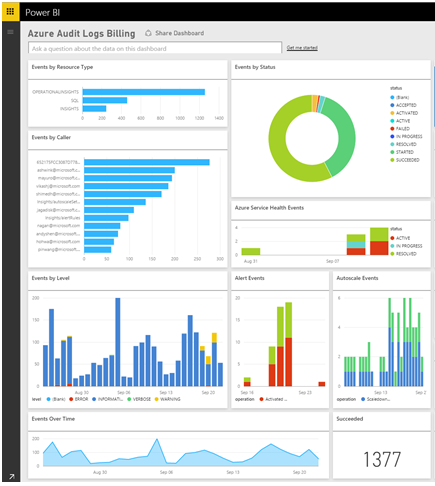Click the RESOLVED legend swatch in Events by Status
Viewport: 435px width, 486px height.
(x=392, y=144)
